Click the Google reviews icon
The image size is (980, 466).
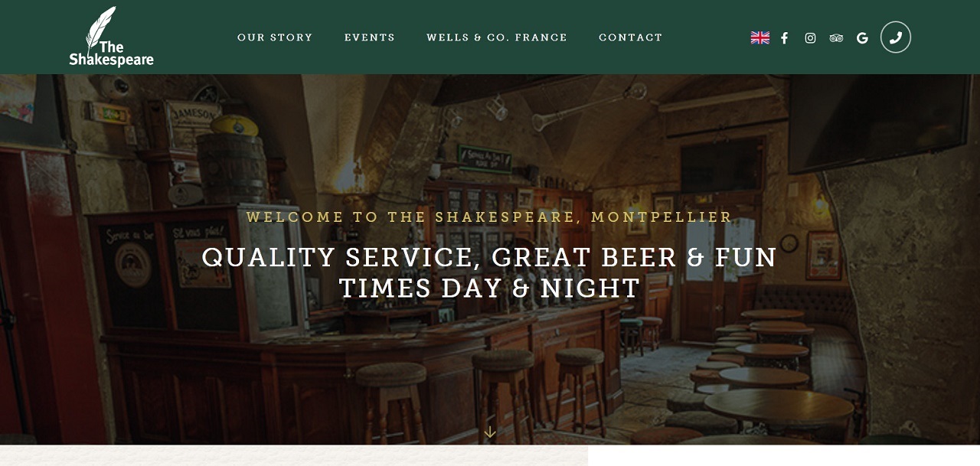click(x=862, y=37)
